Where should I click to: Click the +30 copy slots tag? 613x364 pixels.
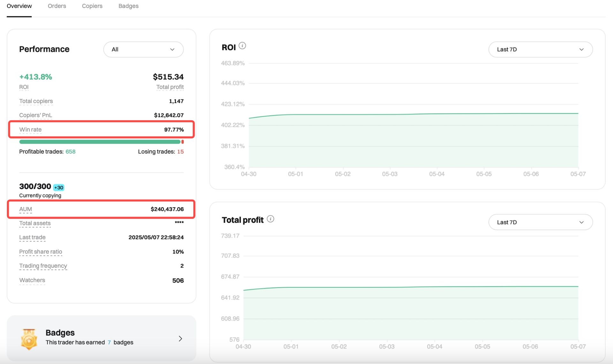click(x=59, y=187)
